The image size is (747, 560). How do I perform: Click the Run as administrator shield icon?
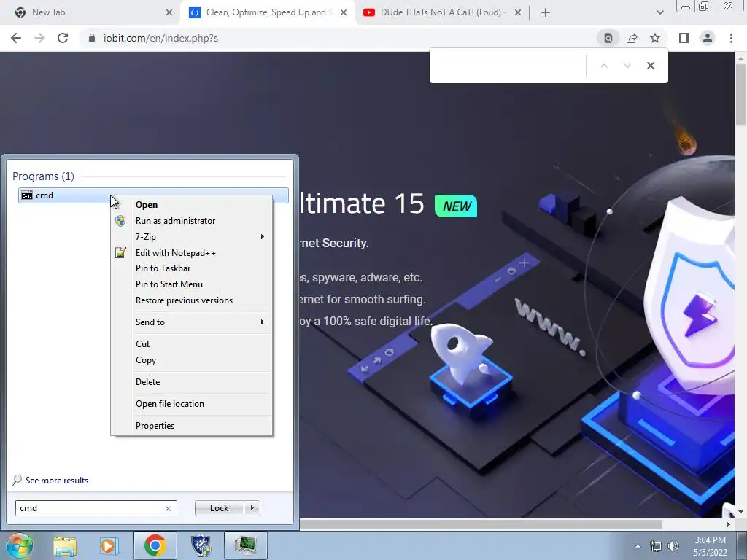[120, 221]
